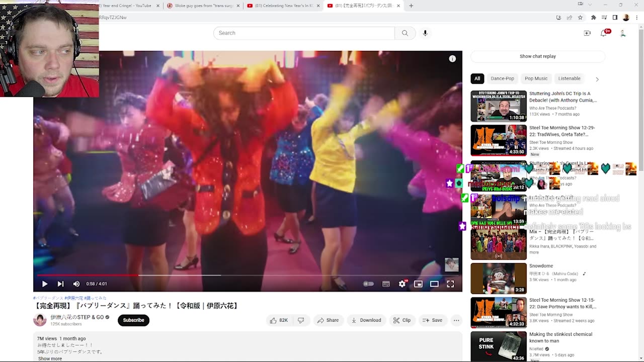Open the Mix playlist thumbnail
The image size is (644, 362).
(x=499, y=244)
